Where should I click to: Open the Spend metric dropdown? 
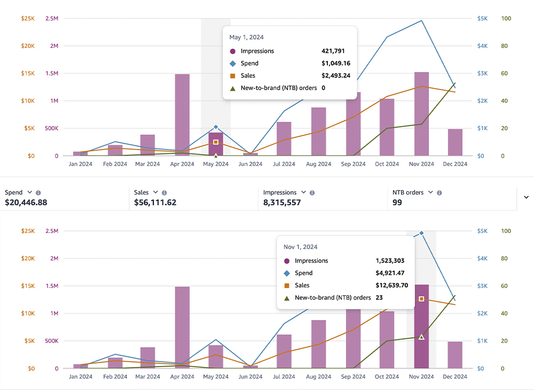(29, 193)
